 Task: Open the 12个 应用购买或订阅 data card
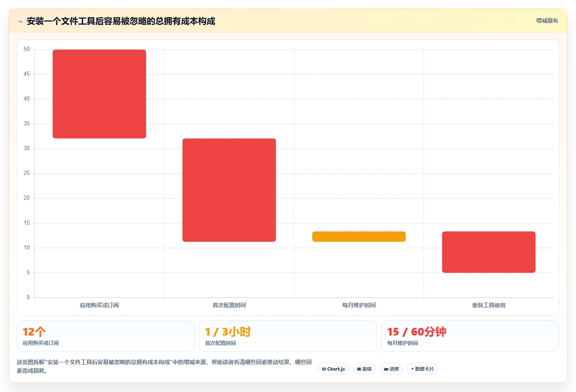point(106,336)
